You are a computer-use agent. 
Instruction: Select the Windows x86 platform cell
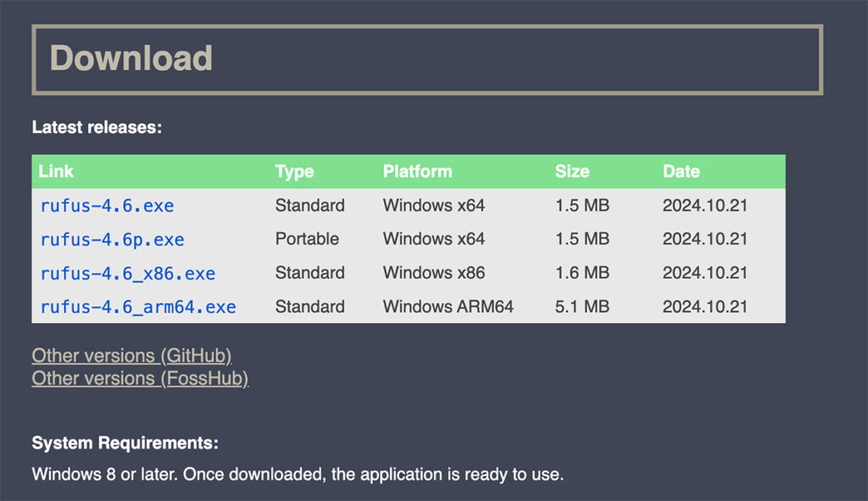433,273
